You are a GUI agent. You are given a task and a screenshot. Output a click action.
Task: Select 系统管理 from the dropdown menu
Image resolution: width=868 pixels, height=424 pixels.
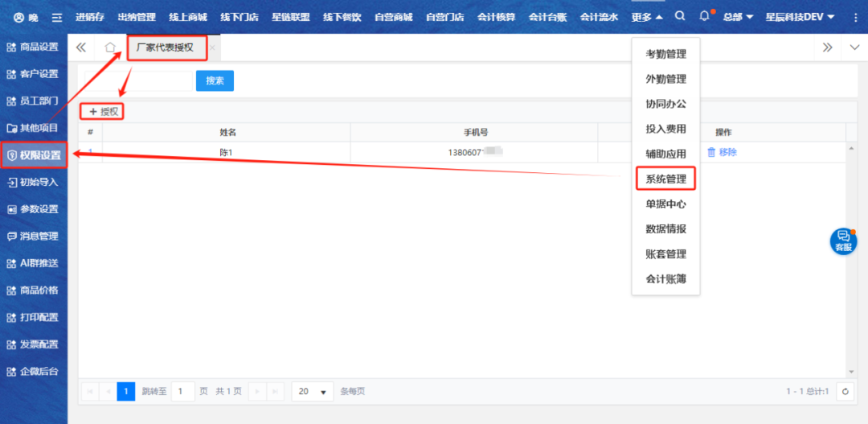click(x=665, y=179)
